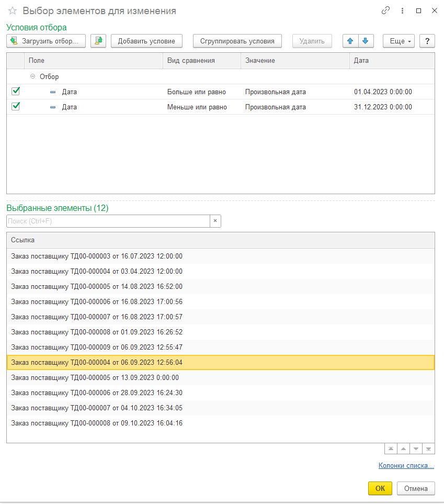Click the favorites star icon in title bar
This screenshot has height=504, width=444.
13,11
